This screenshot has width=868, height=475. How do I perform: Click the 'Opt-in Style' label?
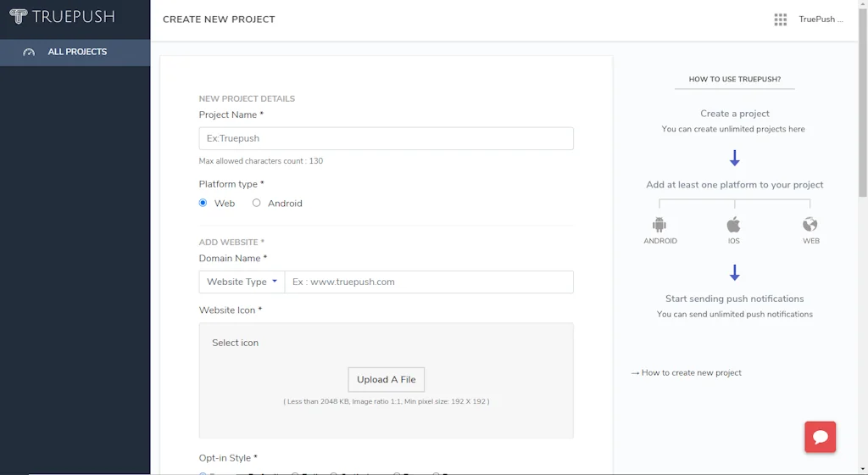[228, 458]
